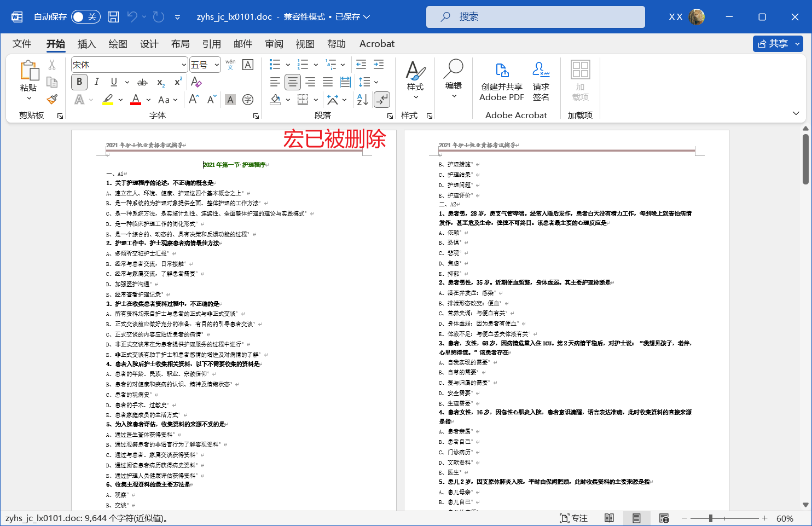The width and height of the screenshot is (812, 526).
Task: Click the 共享 share button
Action: pos(773,44)
